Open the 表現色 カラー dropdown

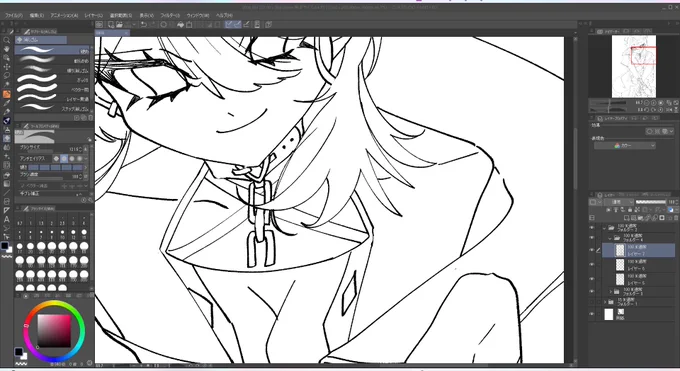point(624,146)
